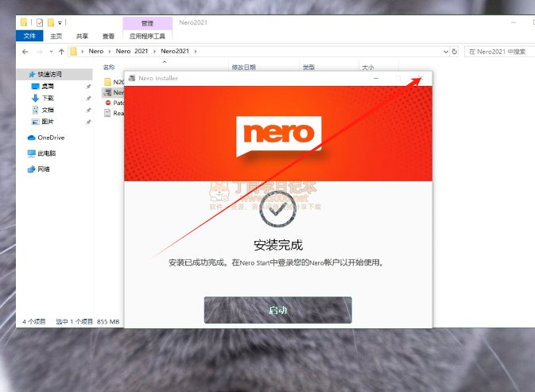Screen dimensions: 535x392
Task: Expand the Nero breadcrumb chevron
Action: point(110,52)
